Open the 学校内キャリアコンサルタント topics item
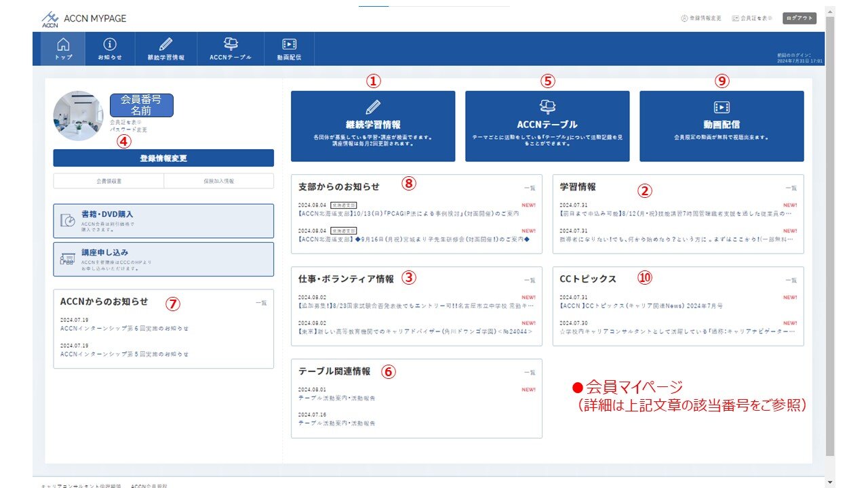 click(675, 331)
